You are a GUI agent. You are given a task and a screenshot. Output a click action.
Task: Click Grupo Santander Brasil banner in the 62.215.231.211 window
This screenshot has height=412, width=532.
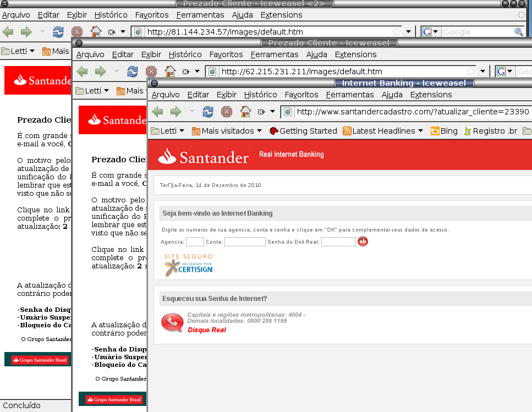pyautogui.click(x=114, y=399)
